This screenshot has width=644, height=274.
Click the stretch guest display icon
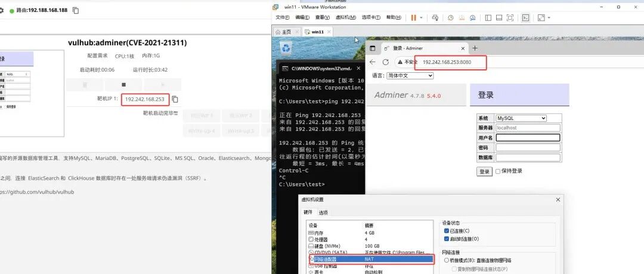[541, 18]
